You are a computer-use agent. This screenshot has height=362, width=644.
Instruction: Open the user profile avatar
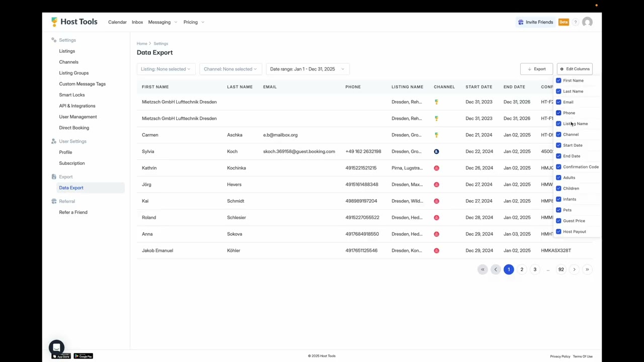587,22
